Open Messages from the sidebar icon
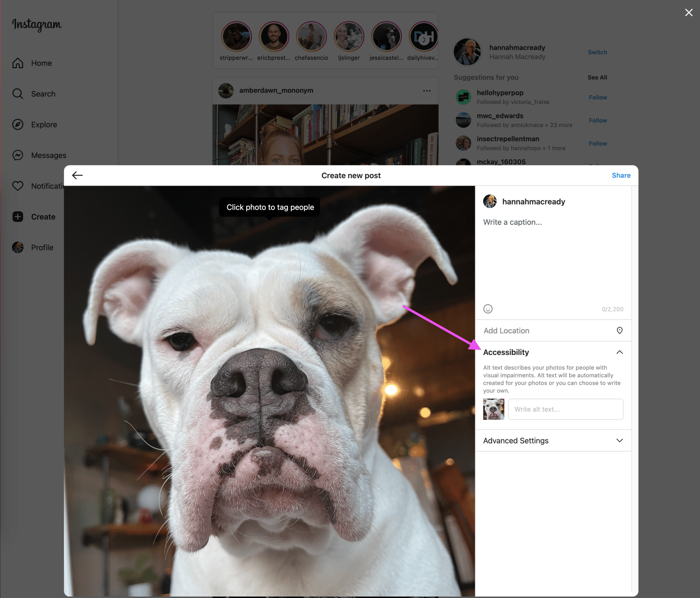700x598 pixels. (18, 155)
